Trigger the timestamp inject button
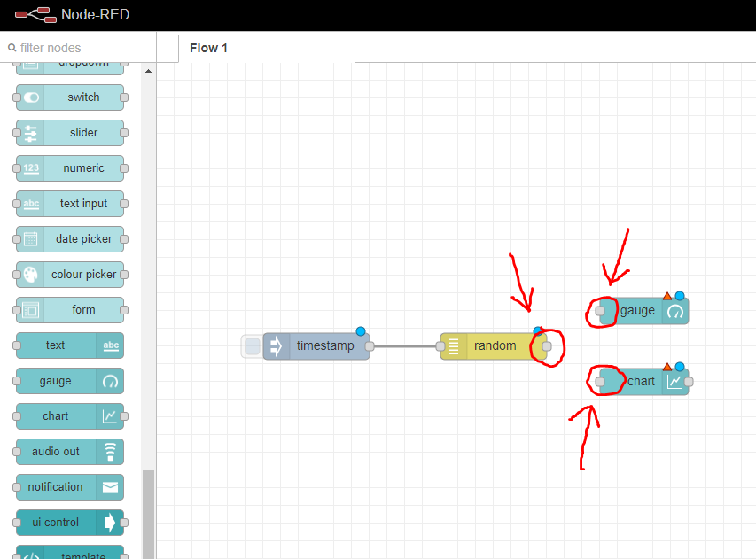 tap(251, 345)
